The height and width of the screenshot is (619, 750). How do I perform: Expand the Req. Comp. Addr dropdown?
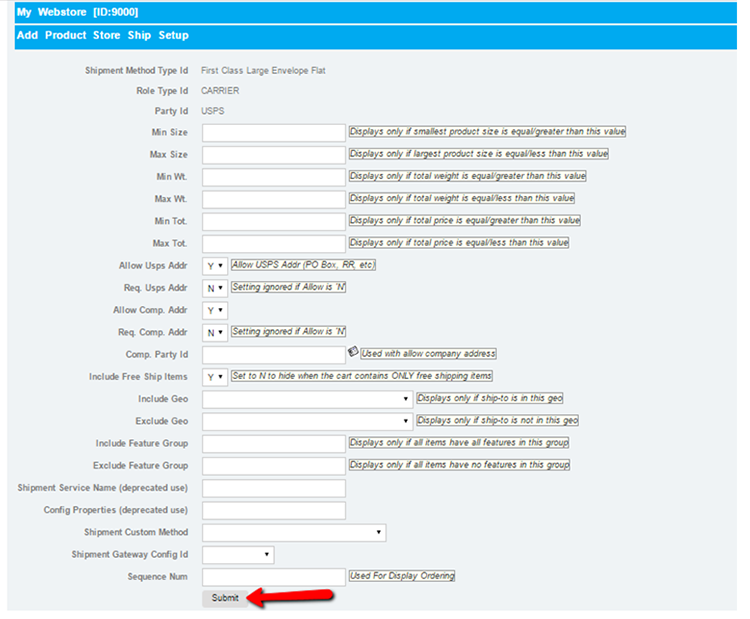(215, 332)
